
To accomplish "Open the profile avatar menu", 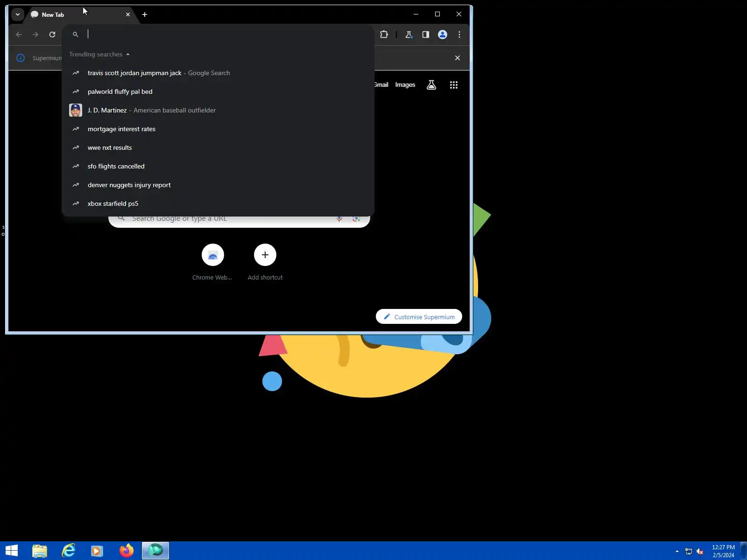I will [443, 35].
